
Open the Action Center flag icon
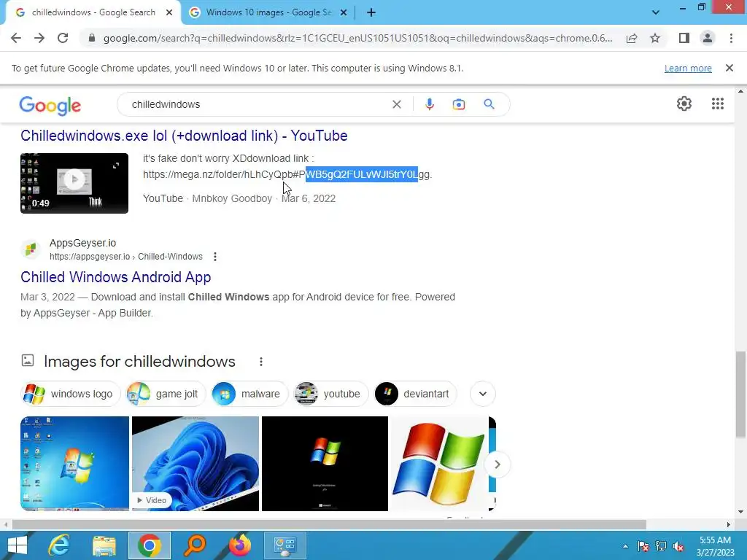coord(643,546)
